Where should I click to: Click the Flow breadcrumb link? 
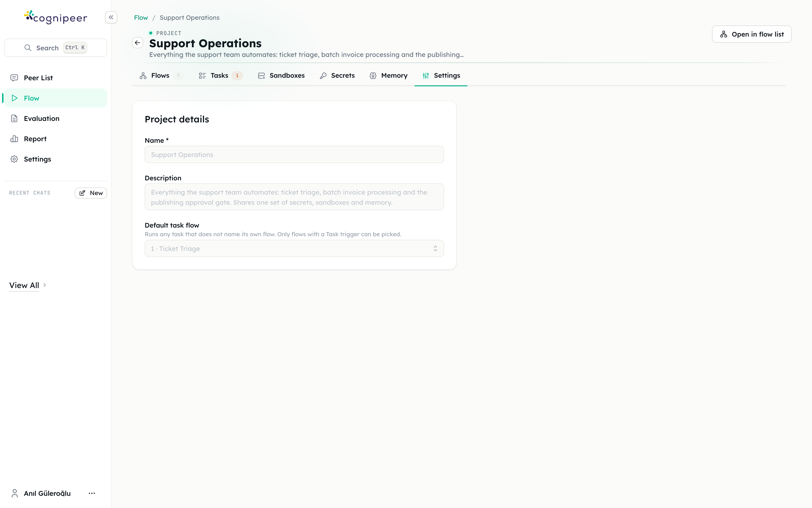click(141, 18)
